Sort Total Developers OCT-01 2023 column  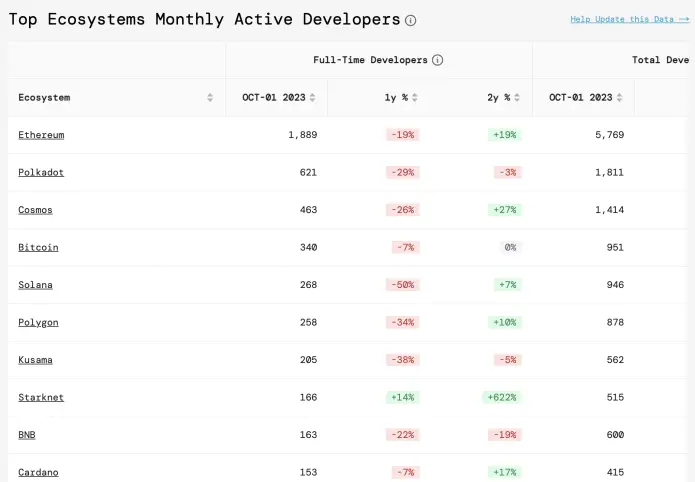[x=620, y=98]
